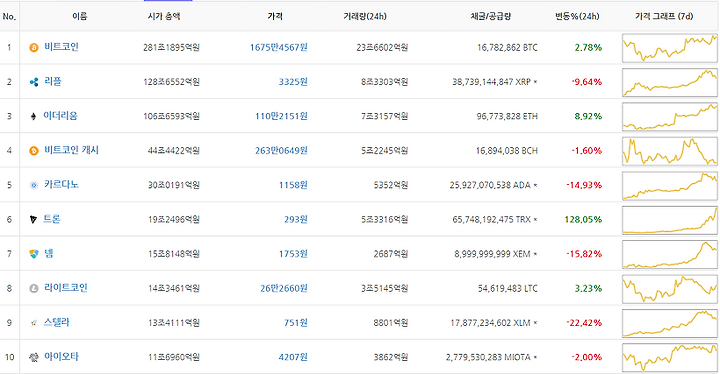Click Bitcoin market cap 281조1895억원

(171, 47)
